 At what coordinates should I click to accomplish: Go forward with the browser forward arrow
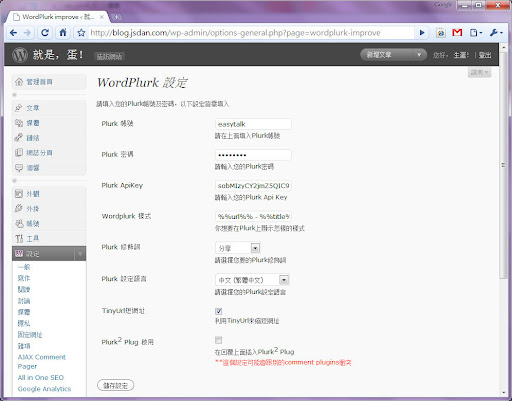pos(27,33)
